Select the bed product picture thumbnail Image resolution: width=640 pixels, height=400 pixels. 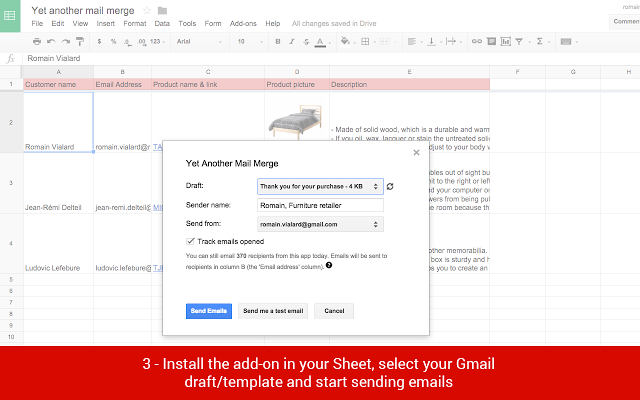(x=296, y=121)
